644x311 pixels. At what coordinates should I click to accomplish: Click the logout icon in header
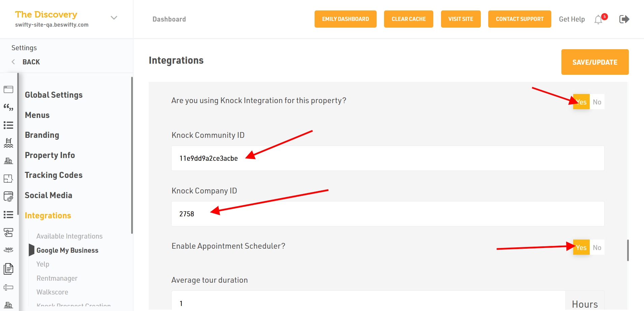pyautogui.click(x=624, y=19)
